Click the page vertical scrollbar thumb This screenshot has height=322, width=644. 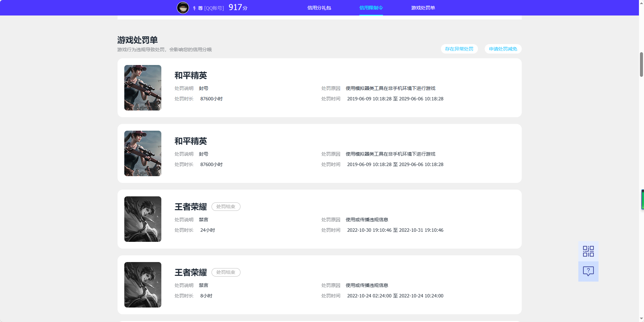pyautogui.click(x=641, y=64)
